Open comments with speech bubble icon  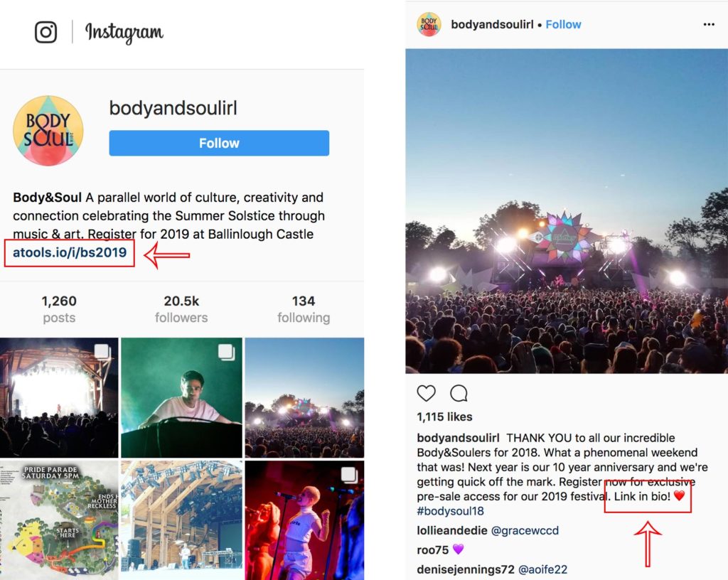pos(459,393)
